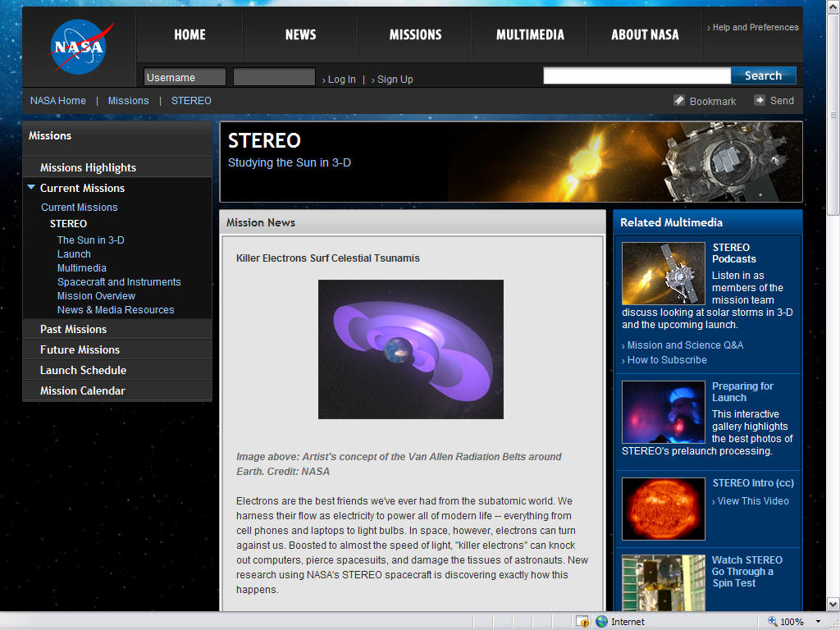The width and height of the screenshot is (840, 630).
Task: Open Missions Highlights in sidebar
Action: pyautogui.click(x=117, y=167)
